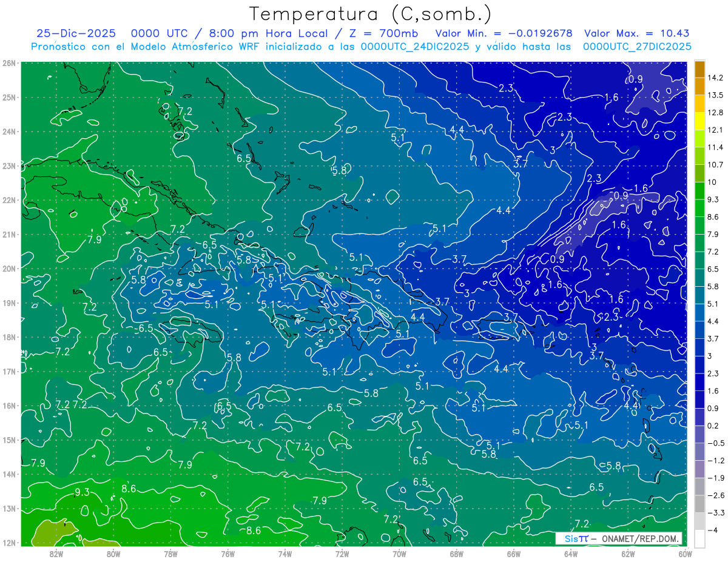Click the latitude axis label 22N

pos(8,200)
